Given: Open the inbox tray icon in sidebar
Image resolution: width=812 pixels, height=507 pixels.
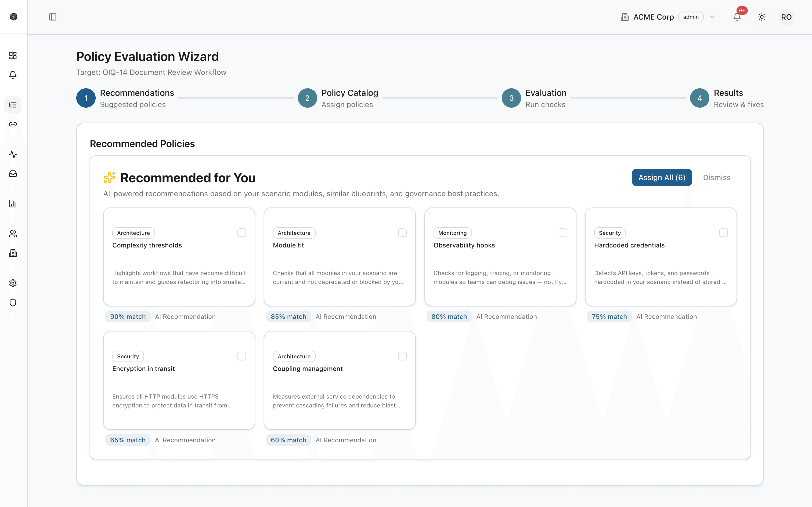Looking at the screenshot, I should [x=13, y=173].
